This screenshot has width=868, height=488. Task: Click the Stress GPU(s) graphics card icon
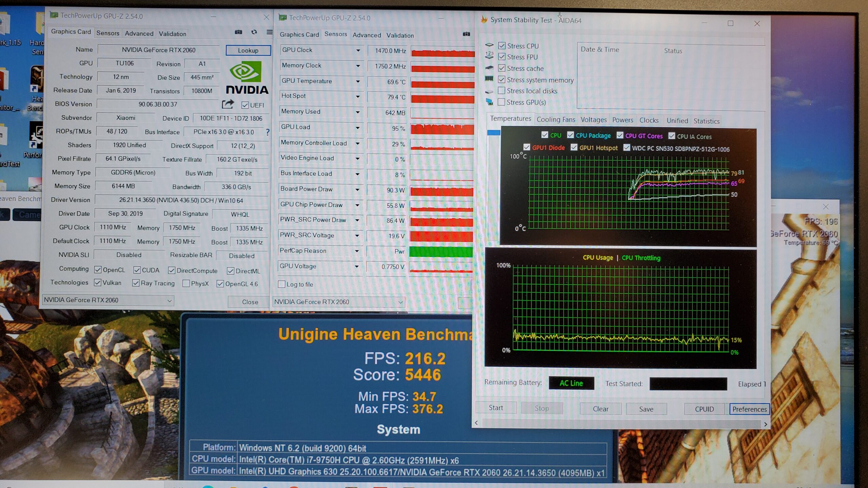(x=489, y=102)
